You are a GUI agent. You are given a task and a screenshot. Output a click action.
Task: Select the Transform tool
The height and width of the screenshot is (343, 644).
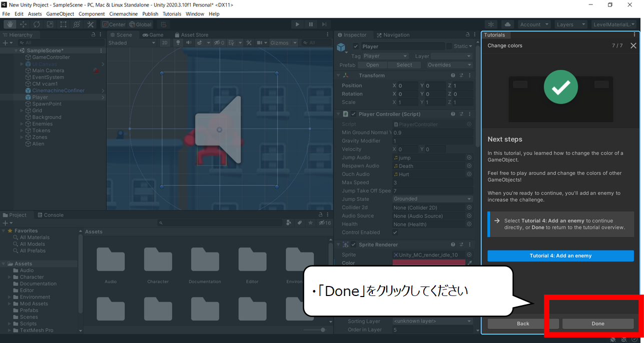pyautogui.click(x=77, y=24)
